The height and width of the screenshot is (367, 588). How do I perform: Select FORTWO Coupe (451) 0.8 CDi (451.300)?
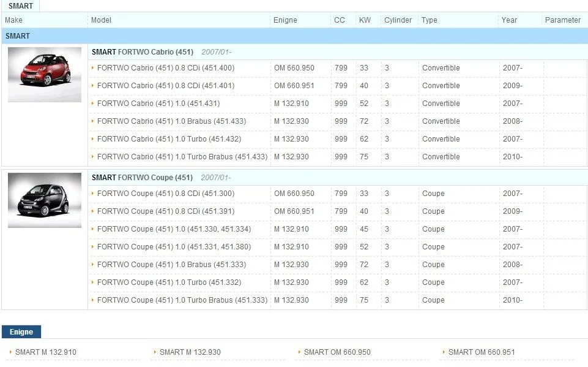pos(166,194)
